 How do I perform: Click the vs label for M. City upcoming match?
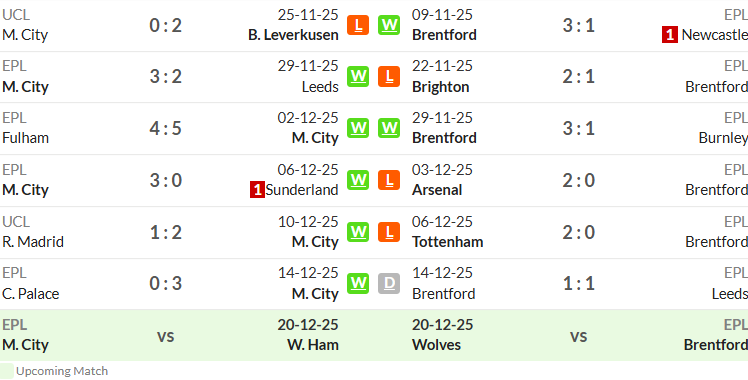166,336
